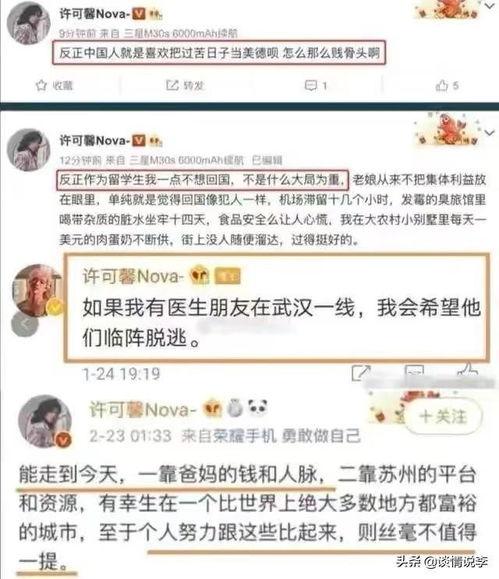Tap the share icon beside 1-24 19:19

click(x=360, y=373)
